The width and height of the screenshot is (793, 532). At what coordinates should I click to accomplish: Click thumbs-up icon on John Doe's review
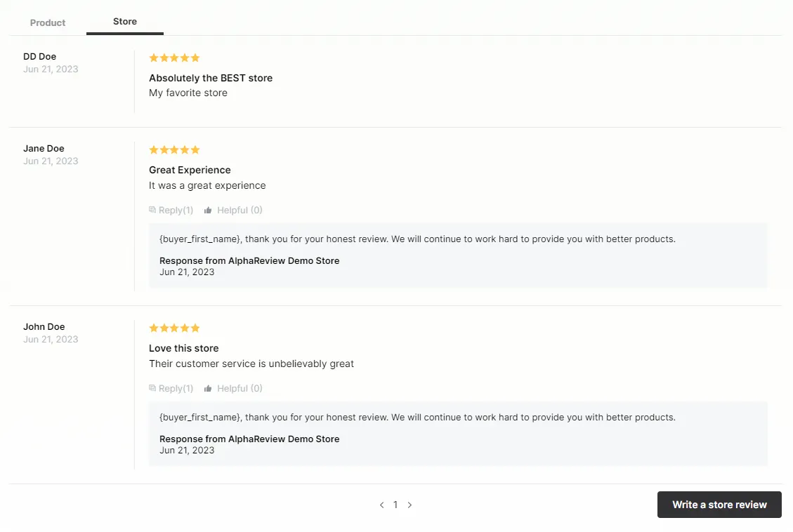pyautogui.click(x=208, y=388)
